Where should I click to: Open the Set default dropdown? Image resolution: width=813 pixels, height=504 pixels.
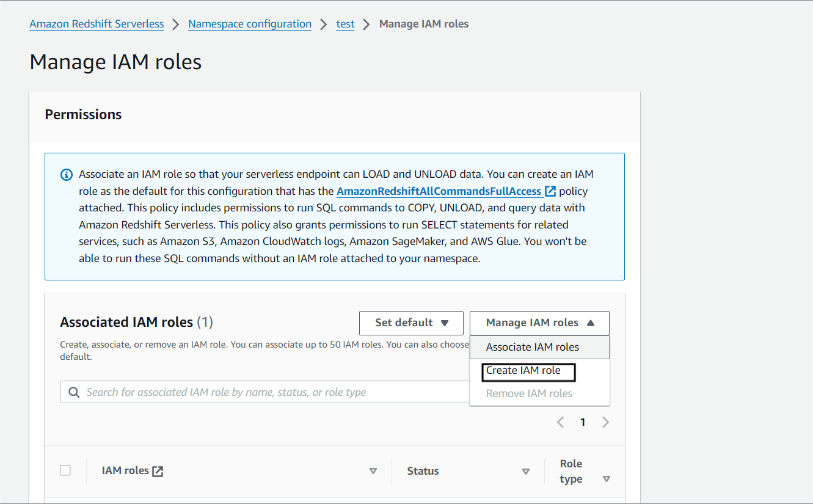[412, 323]
